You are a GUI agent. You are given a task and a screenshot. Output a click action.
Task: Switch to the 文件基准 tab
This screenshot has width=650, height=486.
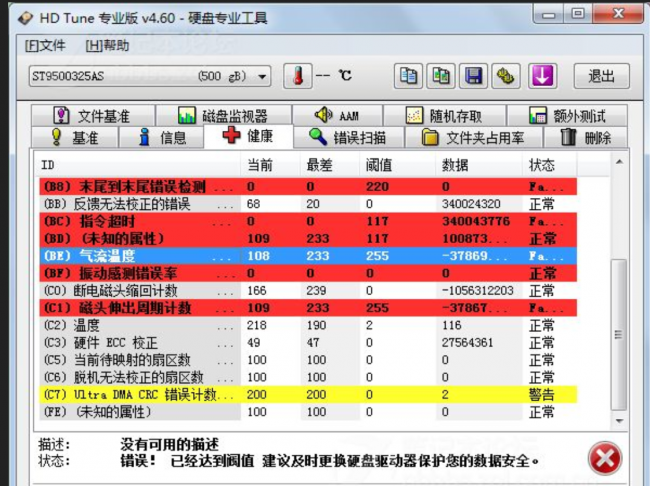coord(93,116)
